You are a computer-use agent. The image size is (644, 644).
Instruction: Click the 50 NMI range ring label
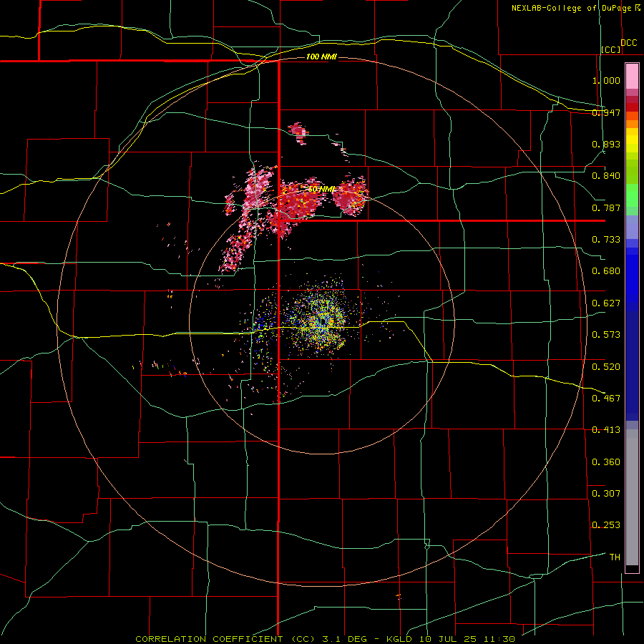(321, 190)
